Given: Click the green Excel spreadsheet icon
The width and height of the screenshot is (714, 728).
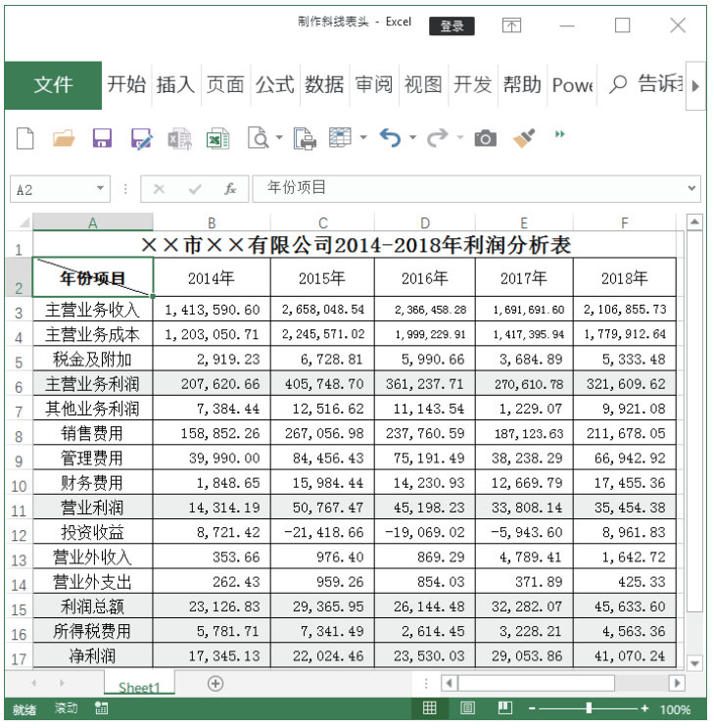Looking at the screenshot, I should [x=217, y=138].
